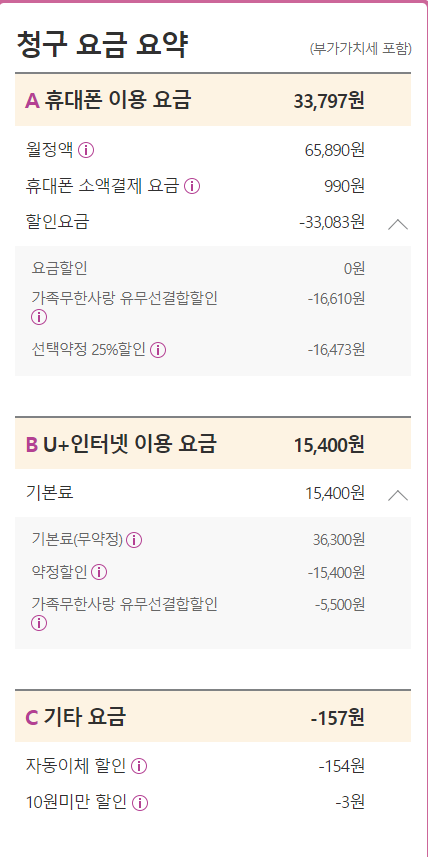Select the 할인요금 row label
The image size is (428, 857).
pyautogui.click(x=57, y=222)
